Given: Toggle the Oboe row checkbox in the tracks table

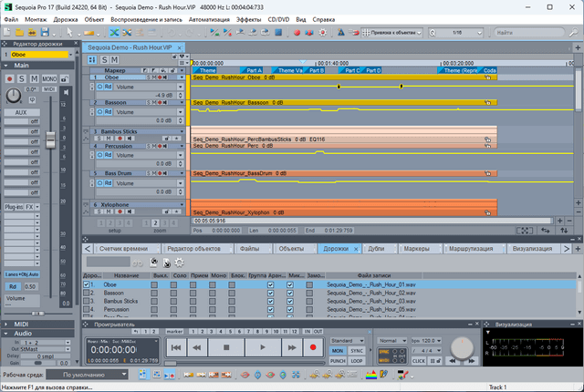Looking at the screenshot, I should (88, 284).
